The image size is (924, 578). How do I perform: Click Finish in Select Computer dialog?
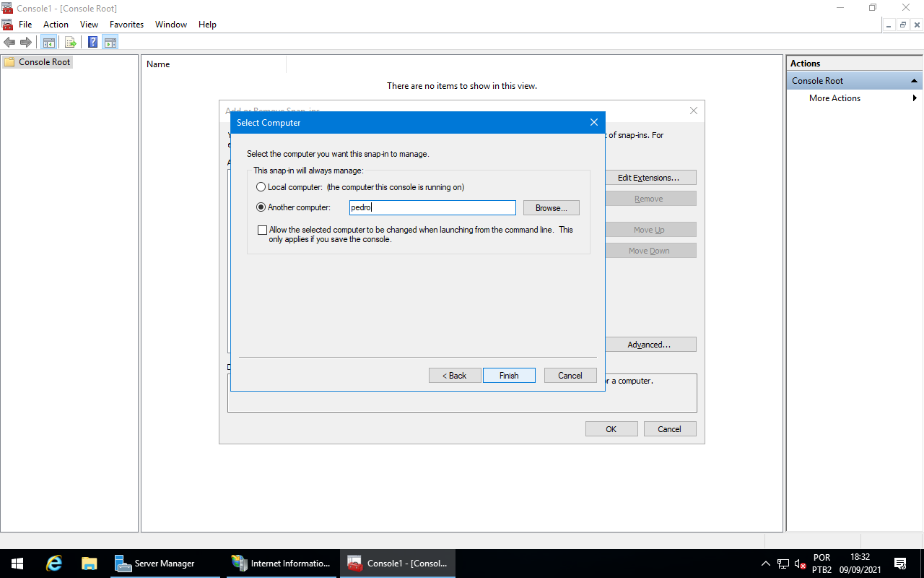[509, 376]
